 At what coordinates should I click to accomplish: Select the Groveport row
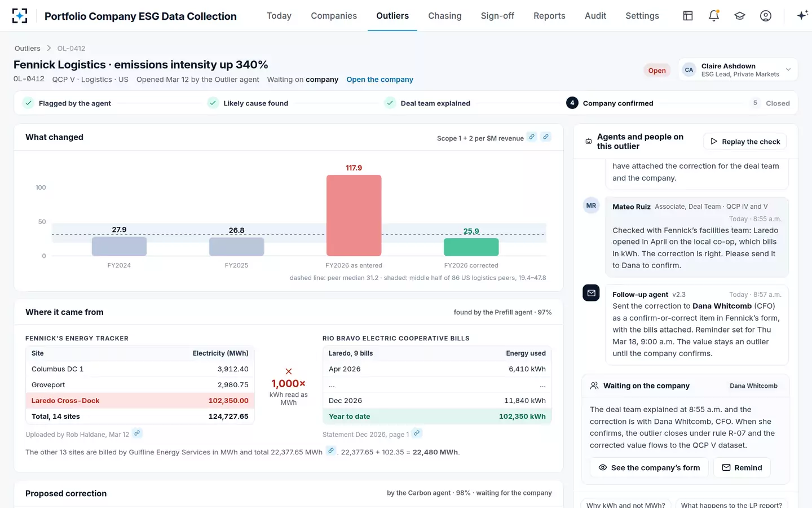click(140, 385)
